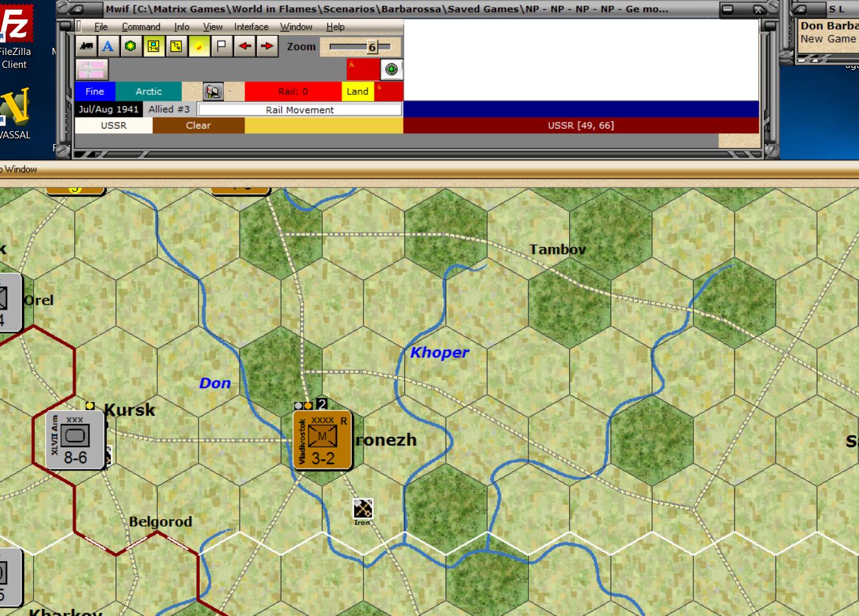859x616 pixels.
Task: Click the red forward arrow button
Action: tap(266, 46)
